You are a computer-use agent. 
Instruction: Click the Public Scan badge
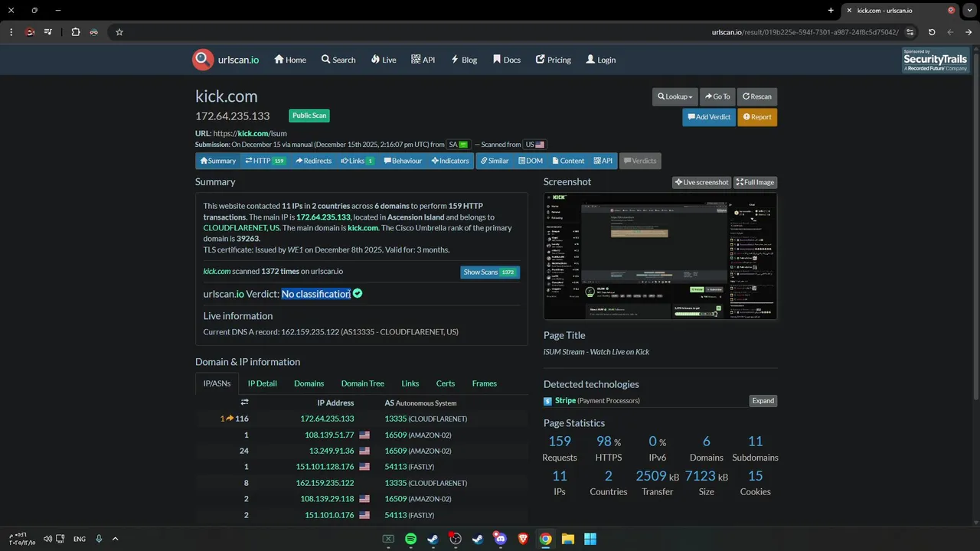309,116
